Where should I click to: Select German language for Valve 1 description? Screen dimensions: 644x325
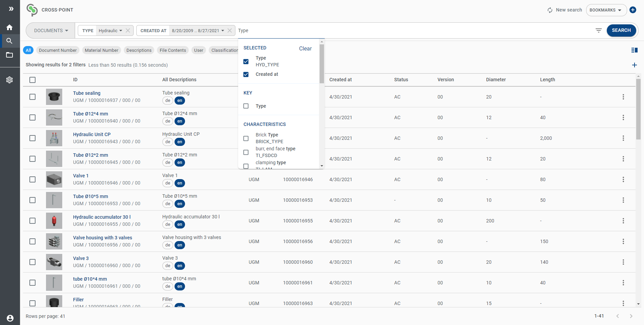pyautogui.click(x=168, y=183)
